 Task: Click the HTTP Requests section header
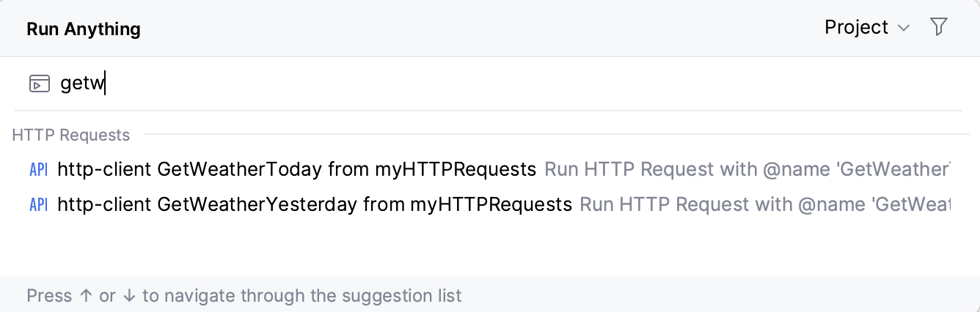(71, 135)
